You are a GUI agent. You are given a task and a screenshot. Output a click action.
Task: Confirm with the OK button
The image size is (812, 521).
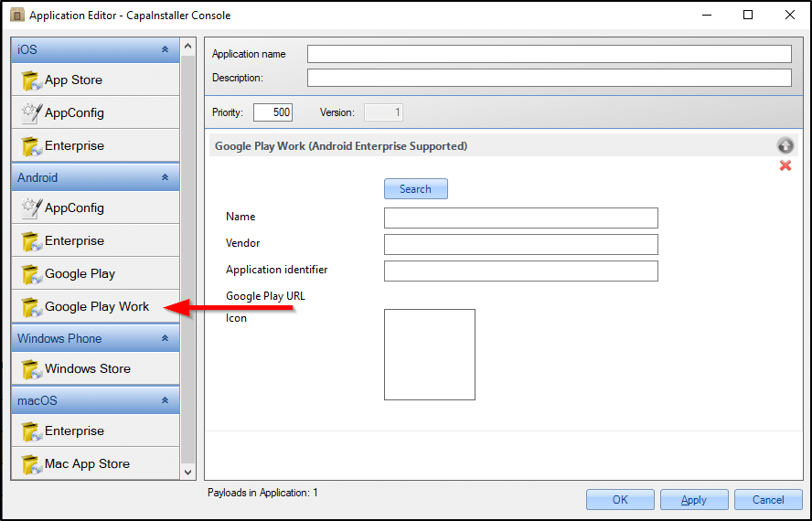point(620,500)
